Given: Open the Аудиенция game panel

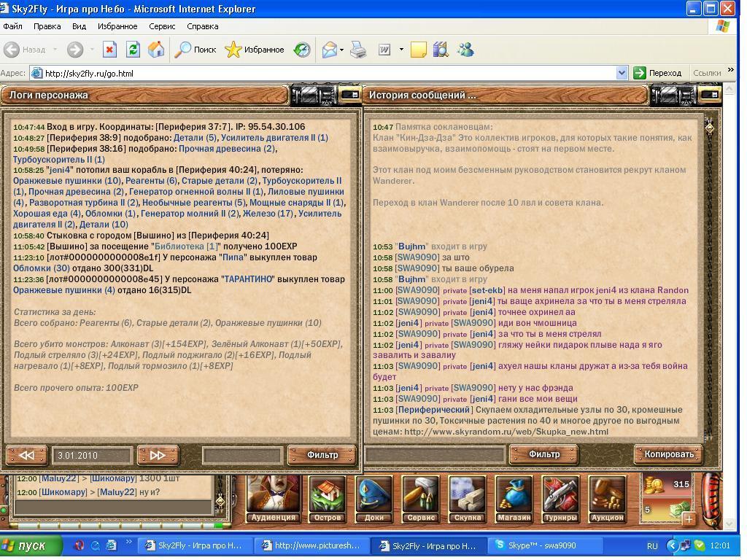Looking at the screenshot, I should [x=274, y=499].
